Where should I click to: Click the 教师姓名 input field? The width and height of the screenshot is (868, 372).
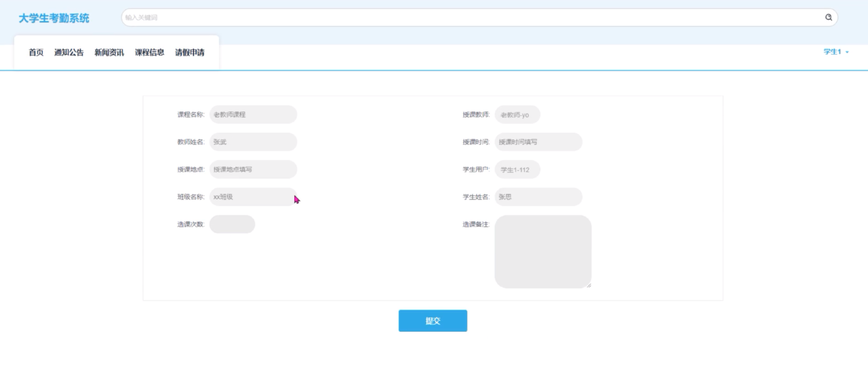pos(253,142)
